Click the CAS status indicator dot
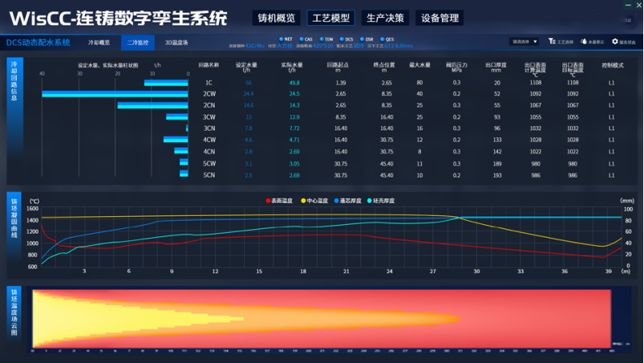The height and width of the screenshot is (363, 644). coord(302,39)
